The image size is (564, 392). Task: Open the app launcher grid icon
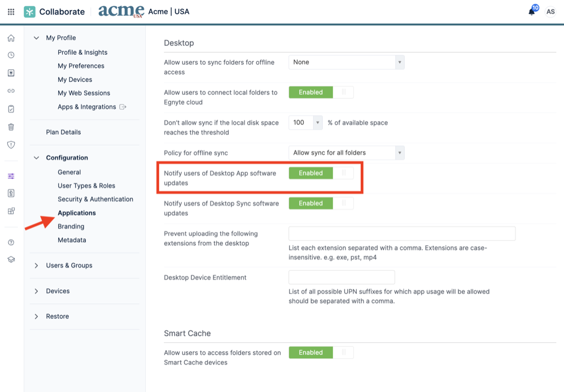click(11, 12)
